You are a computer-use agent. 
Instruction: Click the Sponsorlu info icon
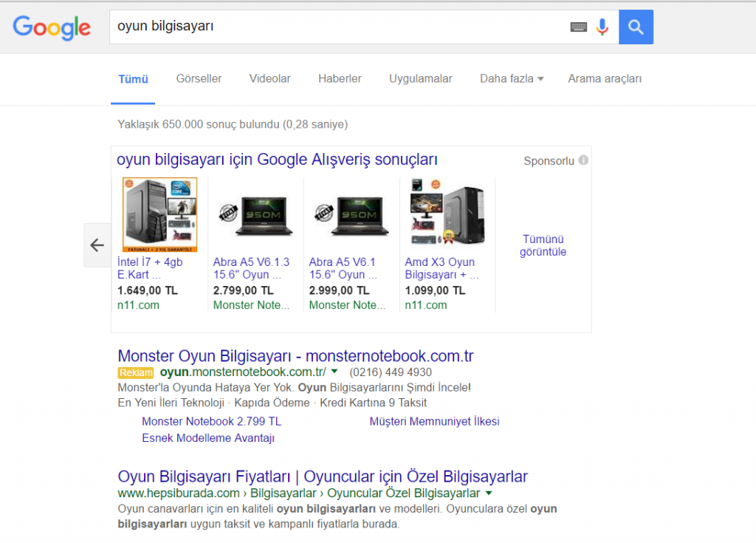tap(583, 160)
